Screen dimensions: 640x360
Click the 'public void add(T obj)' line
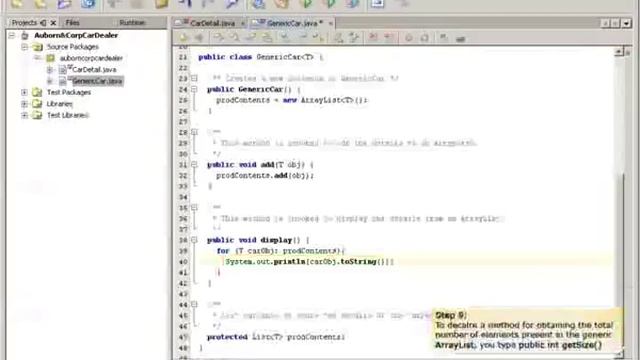tap(260, 164)
